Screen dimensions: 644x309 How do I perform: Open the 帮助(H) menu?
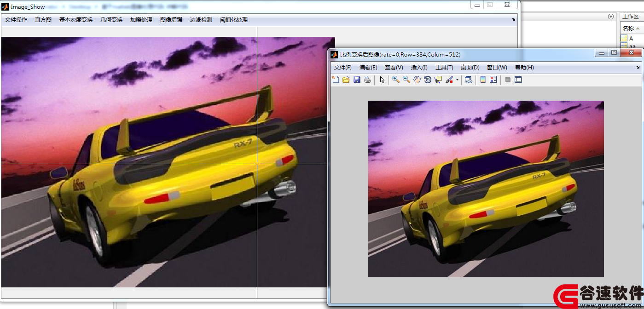[524, 68]
